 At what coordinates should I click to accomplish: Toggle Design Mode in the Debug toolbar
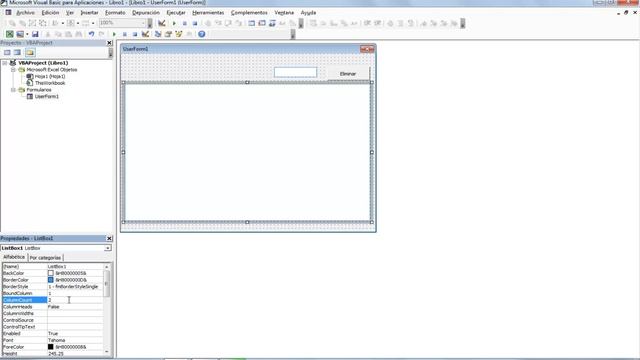(162, 23)
